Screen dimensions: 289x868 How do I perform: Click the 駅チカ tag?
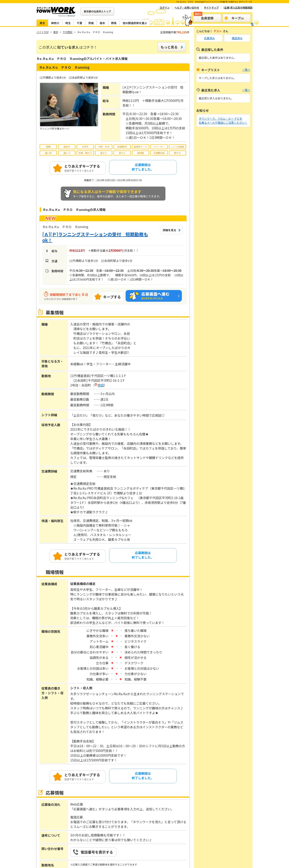point(177,153)
